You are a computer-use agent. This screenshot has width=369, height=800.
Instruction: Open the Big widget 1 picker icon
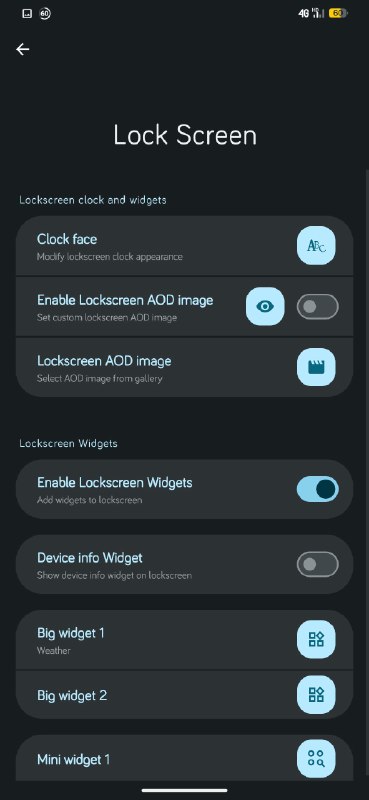click(x=316, y=639)
